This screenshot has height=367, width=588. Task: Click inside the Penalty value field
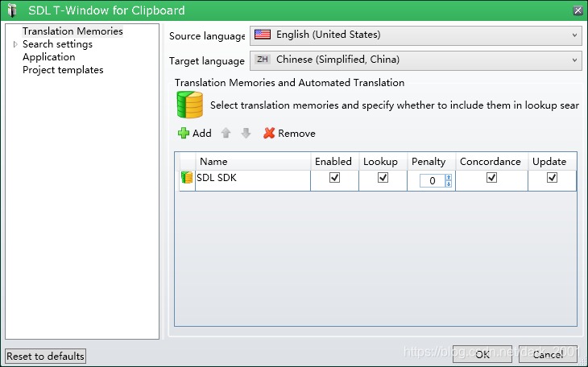coord(433,181)
